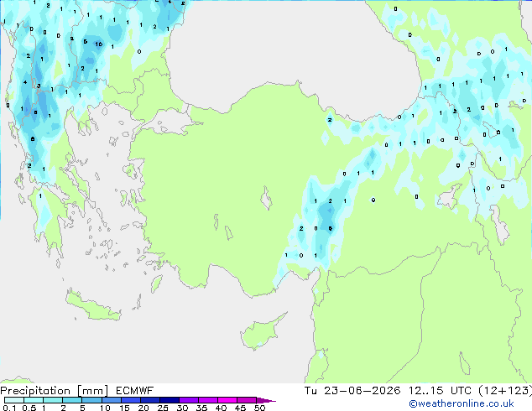Image resolution: width=532 pixels, height=411 pixels.
Task: Click the '0.1' legend scale value
Action: [9, 408]
